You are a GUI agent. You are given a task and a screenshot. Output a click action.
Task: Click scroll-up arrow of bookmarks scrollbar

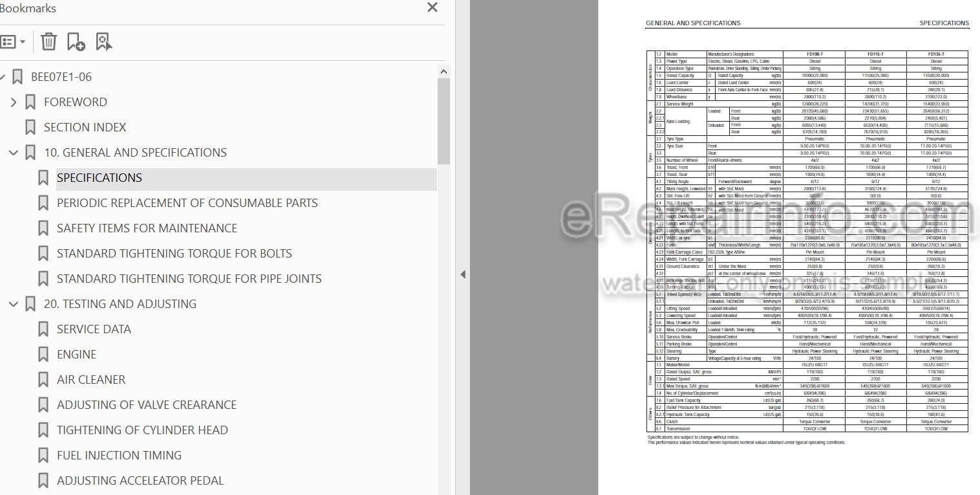[443, 71]
